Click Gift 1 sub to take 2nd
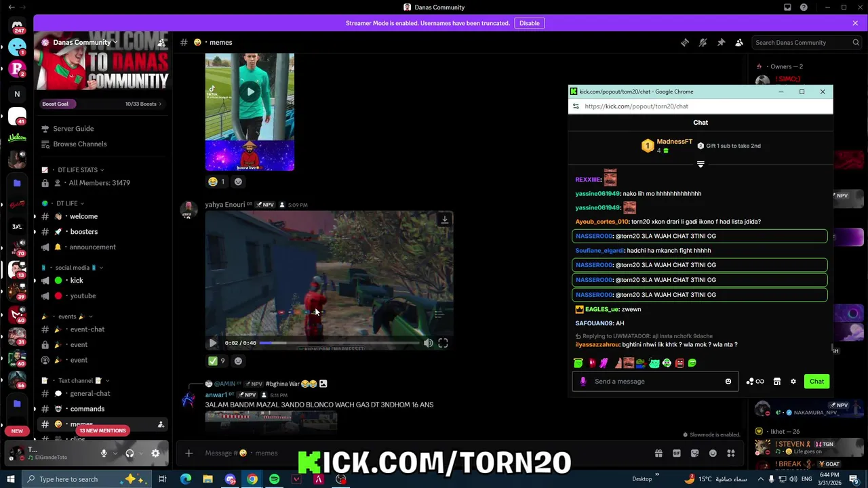868x488 pixels. tap(729, 146)
